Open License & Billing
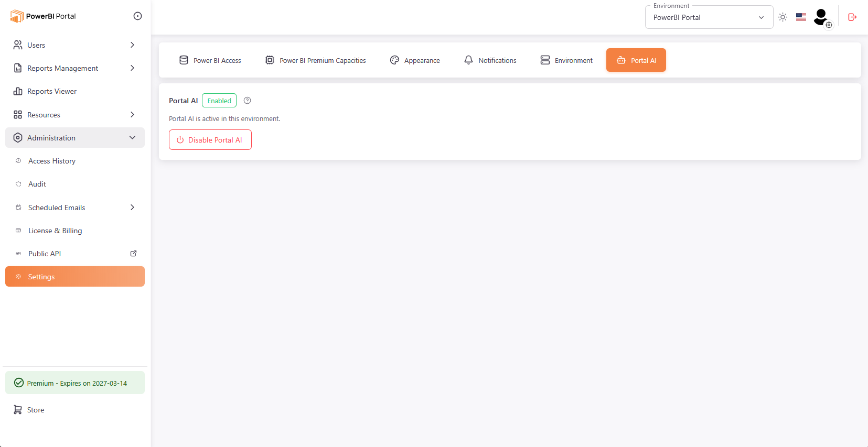Screen dimensions: 868x447 pos(75,231)
